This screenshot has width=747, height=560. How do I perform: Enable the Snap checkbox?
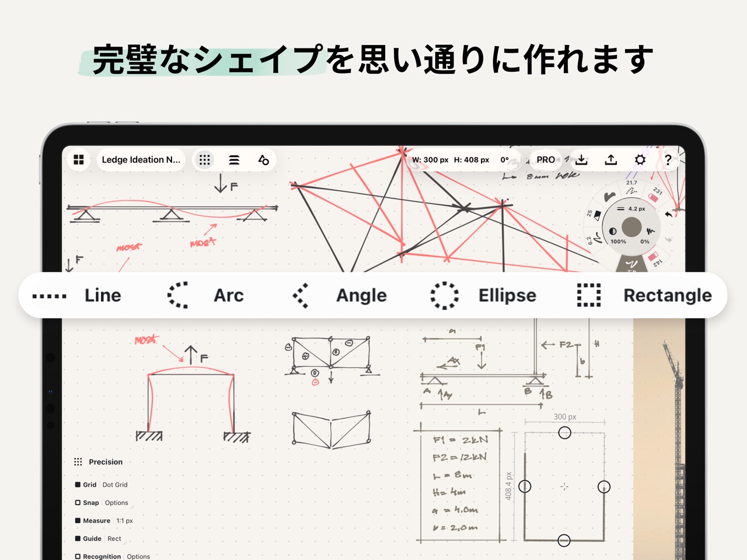click(78, 503)
